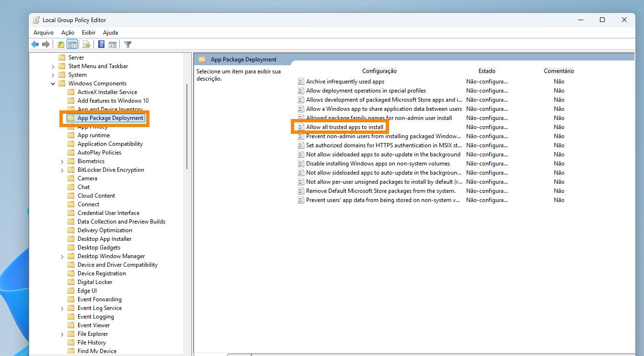
Task: Select Allowed package family names for non-admin user install
Action: pyautogui.click(x=379, y=118)
